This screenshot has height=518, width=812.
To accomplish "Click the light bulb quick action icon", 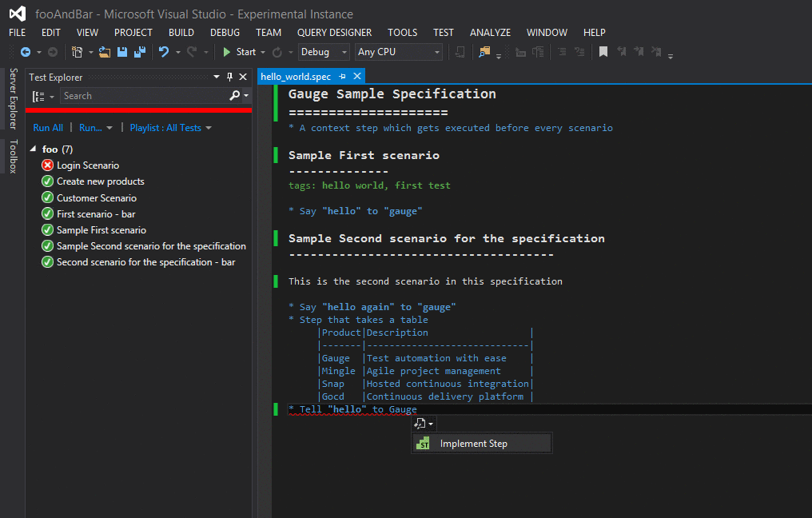I will [420, 424].
